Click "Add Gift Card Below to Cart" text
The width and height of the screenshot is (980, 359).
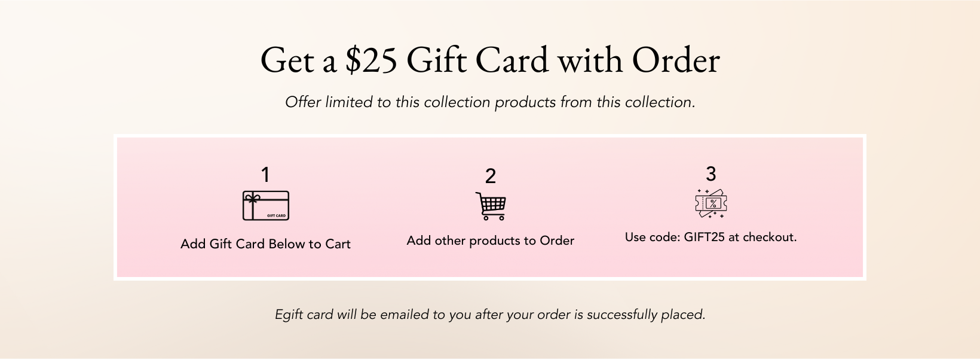(265, 244)
